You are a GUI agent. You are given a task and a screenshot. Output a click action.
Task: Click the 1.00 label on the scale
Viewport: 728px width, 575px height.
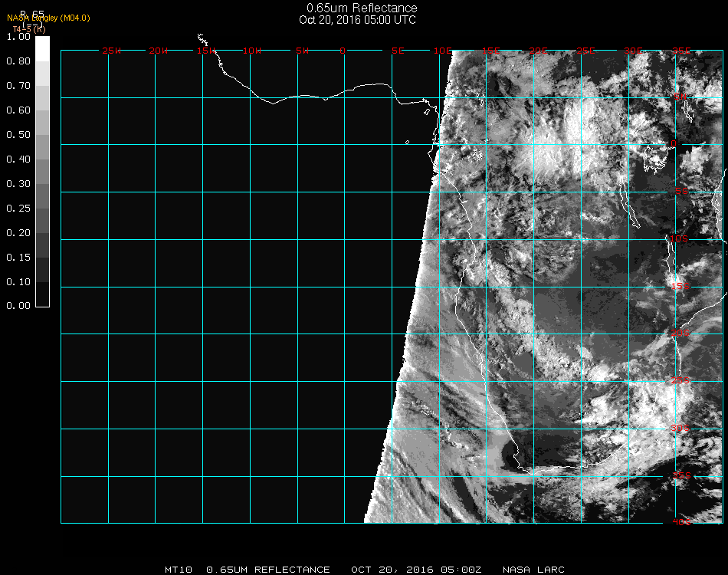click(x=18, y=37)
